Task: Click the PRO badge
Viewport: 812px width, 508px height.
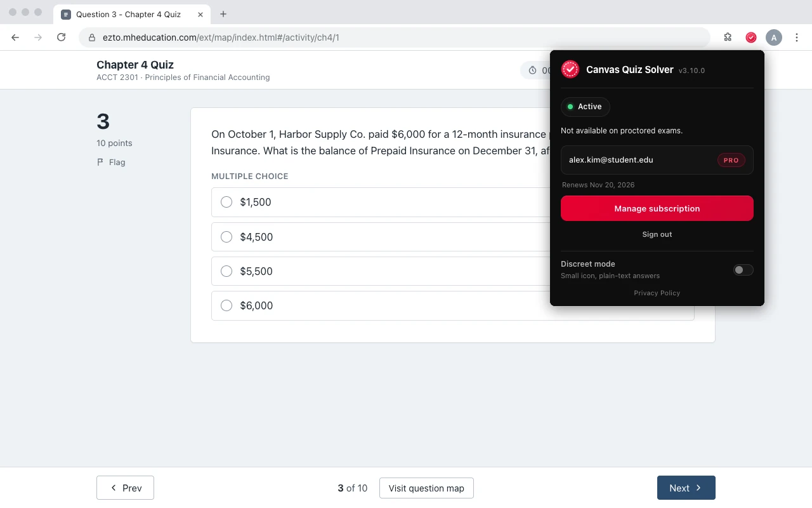Action: point(731,160)
